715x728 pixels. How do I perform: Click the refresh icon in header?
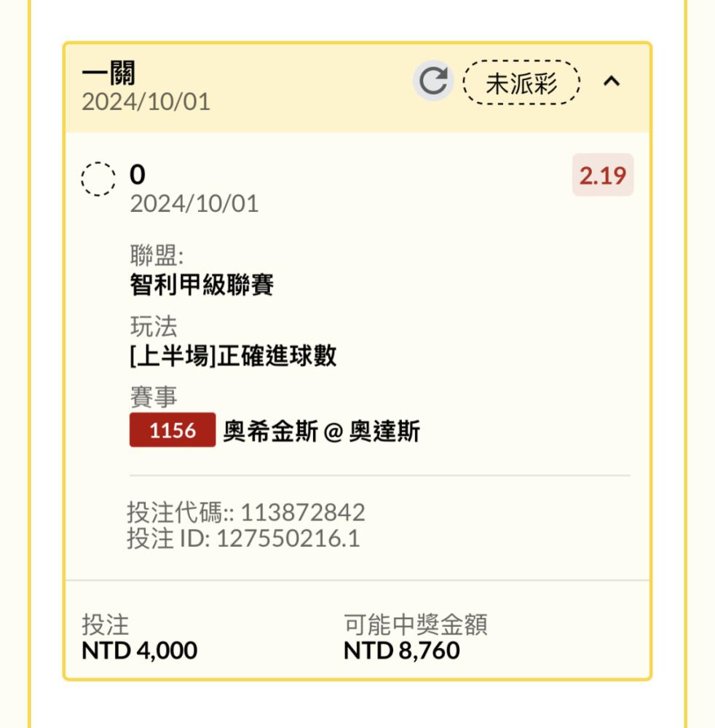point(433,81)
